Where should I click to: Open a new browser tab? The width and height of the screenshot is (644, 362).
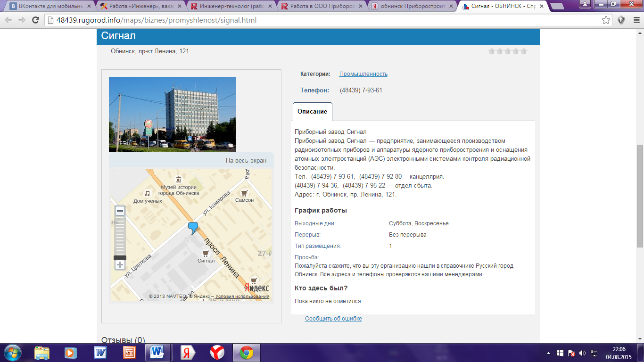(558, 7)
